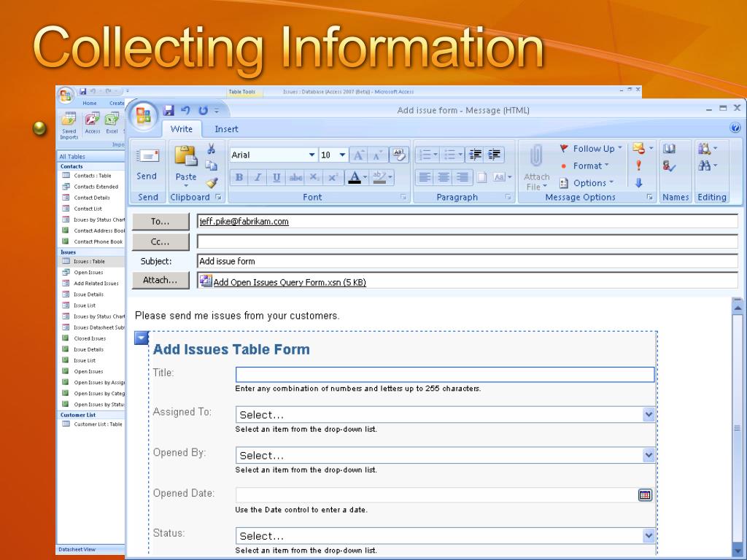Click the Clear Formatting icon
Image resolution: width=747 pixels, height=560 pixels.
pyautogui.click(x=398, y=155)
